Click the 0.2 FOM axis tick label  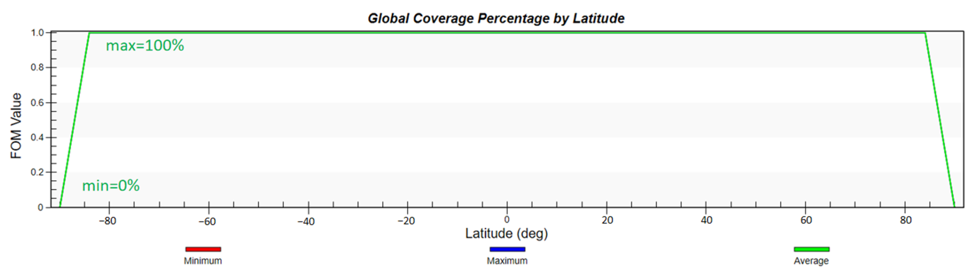[x=37, y=172]
